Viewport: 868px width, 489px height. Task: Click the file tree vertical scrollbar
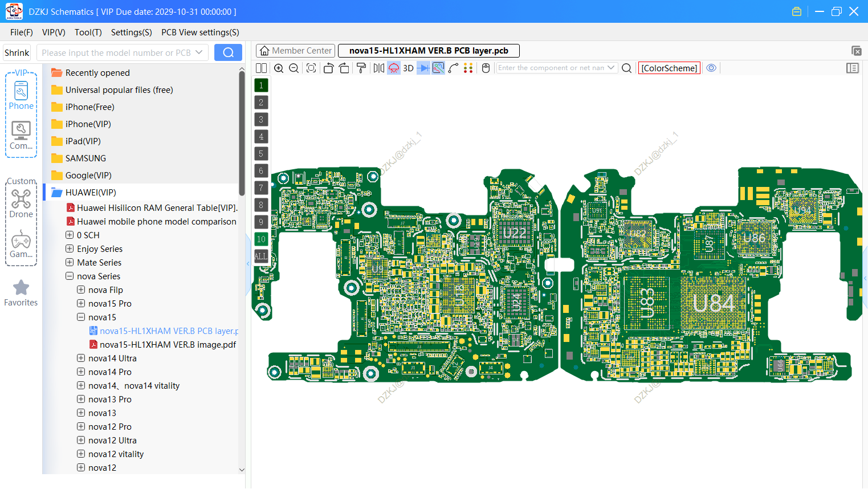[x=242, y=134]
